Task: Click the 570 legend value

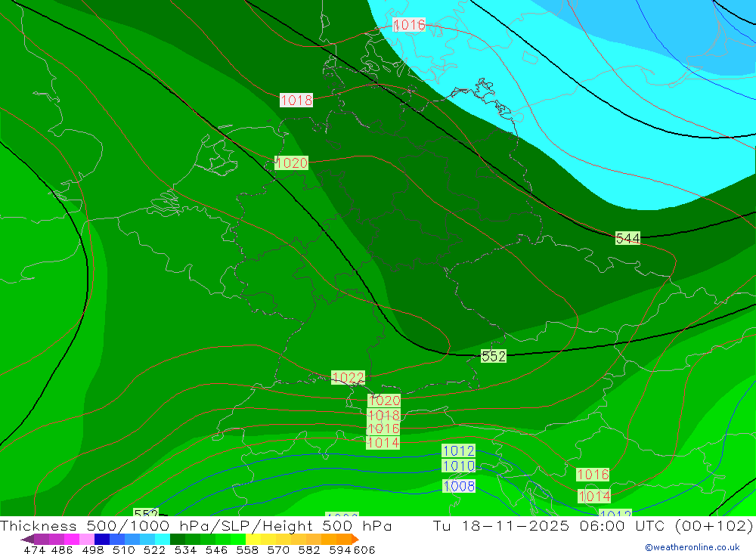Action: [278, 550]
